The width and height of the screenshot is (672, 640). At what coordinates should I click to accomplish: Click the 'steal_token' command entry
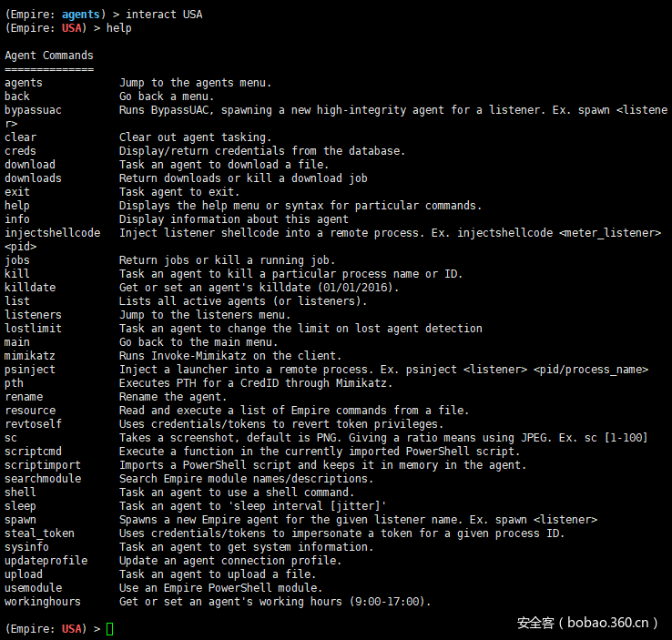coord(39,533)
